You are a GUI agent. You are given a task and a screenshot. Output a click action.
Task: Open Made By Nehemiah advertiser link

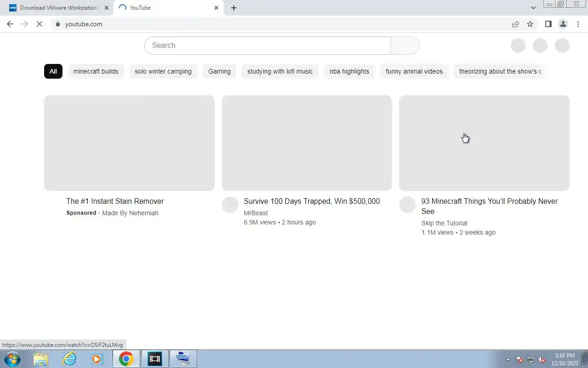(x=130, y=213)
